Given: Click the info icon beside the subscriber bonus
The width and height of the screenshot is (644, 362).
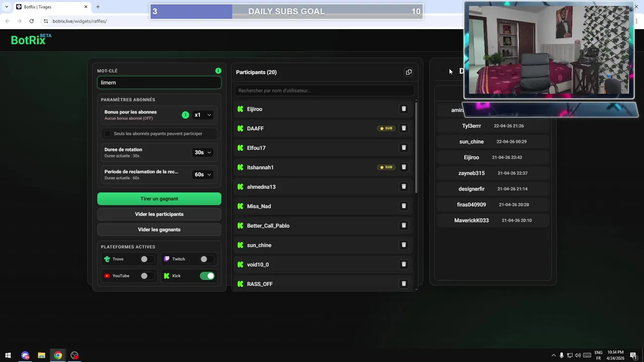Looking at the screenshot, I should click(185, 115).
